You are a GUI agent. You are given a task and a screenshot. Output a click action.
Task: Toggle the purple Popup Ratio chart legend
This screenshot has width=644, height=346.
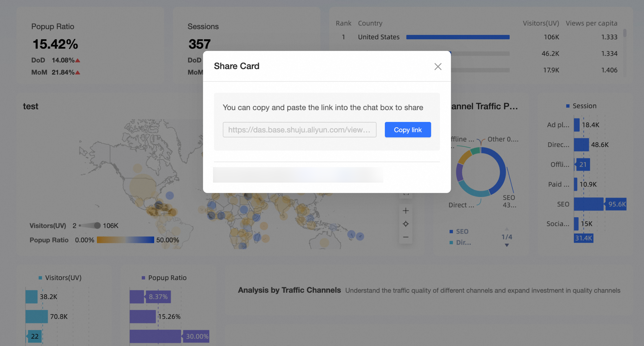coord(164,278)
